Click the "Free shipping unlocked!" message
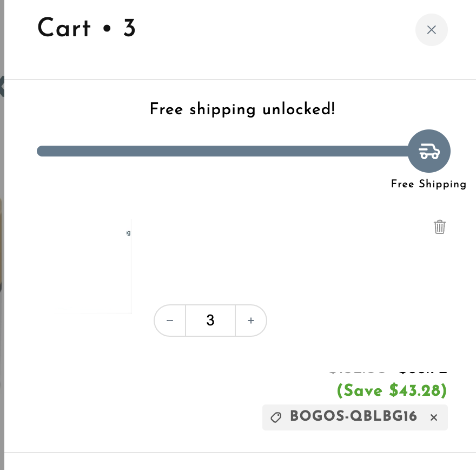This screenshot has height=470, width=476. coord(242,109)
